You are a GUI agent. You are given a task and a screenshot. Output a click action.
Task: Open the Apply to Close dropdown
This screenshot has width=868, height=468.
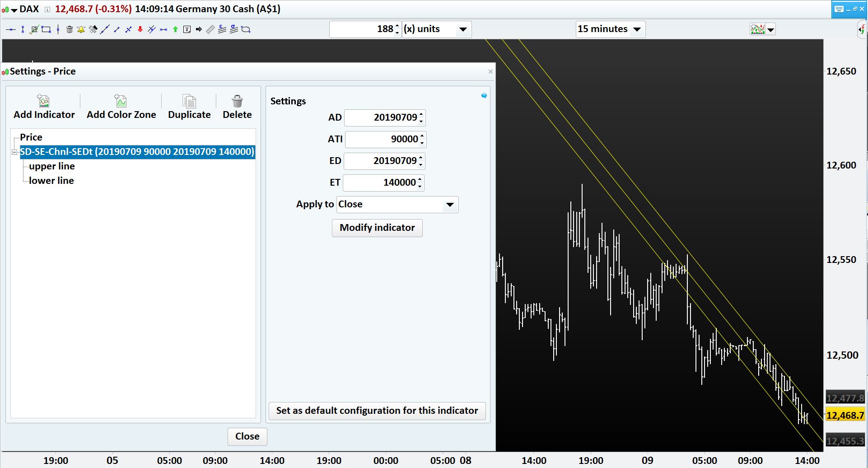coord(397,205)
